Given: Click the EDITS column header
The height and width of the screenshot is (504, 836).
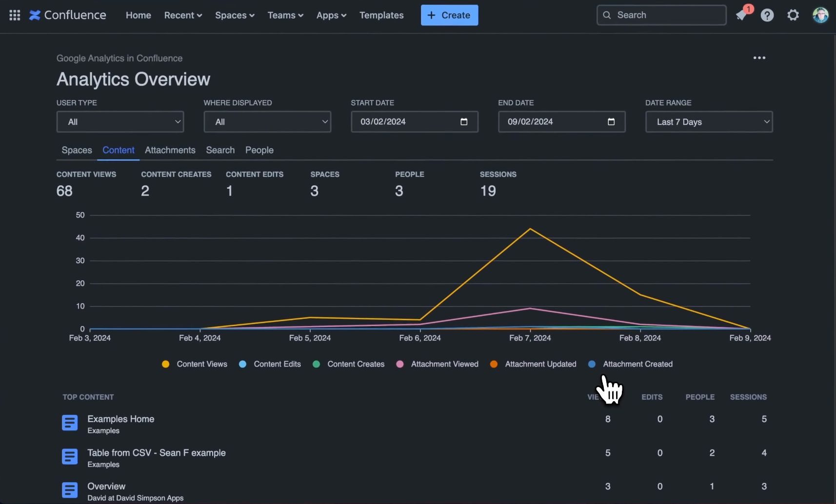Looking at the screenshot, I should coord(652,397).
